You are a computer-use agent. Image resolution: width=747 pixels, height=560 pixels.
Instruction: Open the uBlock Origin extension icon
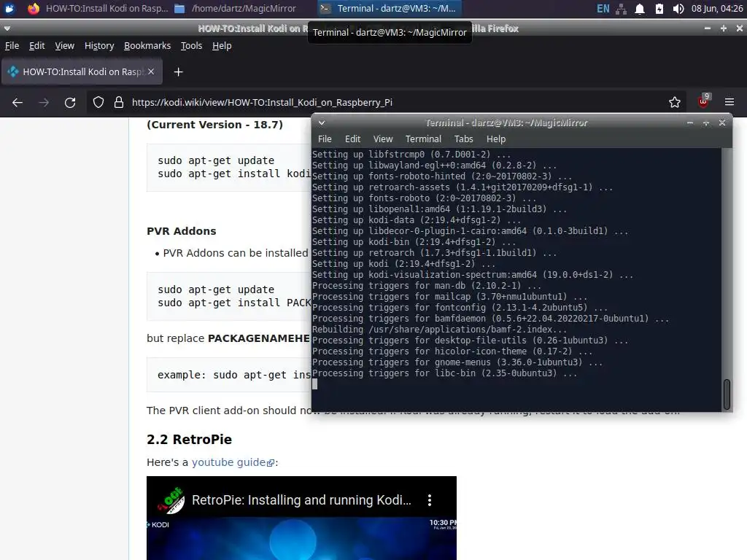703,101
